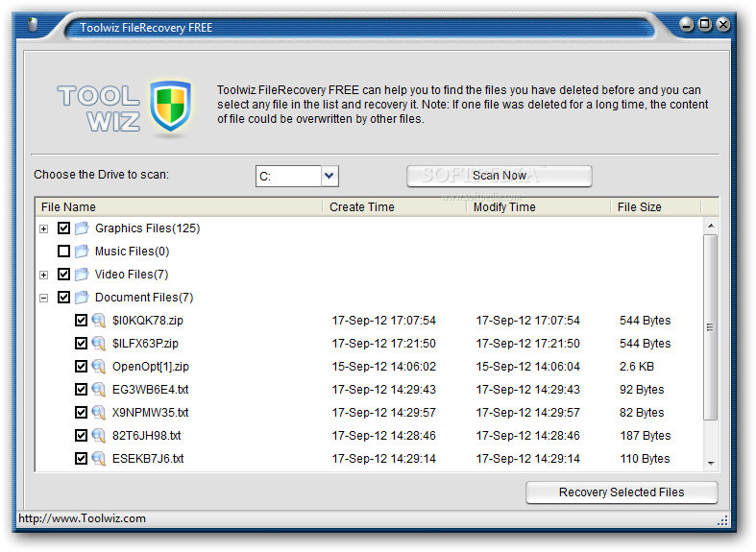
Task: Select the file name 82T6JH98.txt
Action: point(147,436)
